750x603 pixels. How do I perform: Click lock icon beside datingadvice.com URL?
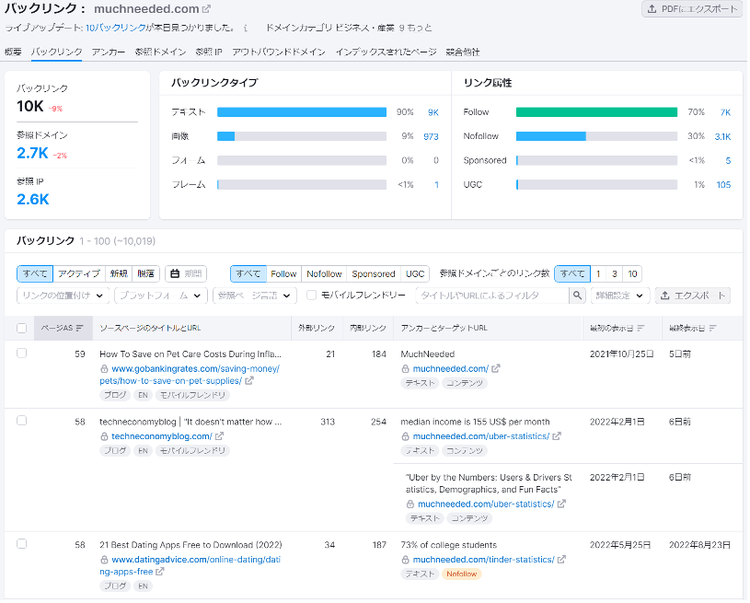(104, 560)
